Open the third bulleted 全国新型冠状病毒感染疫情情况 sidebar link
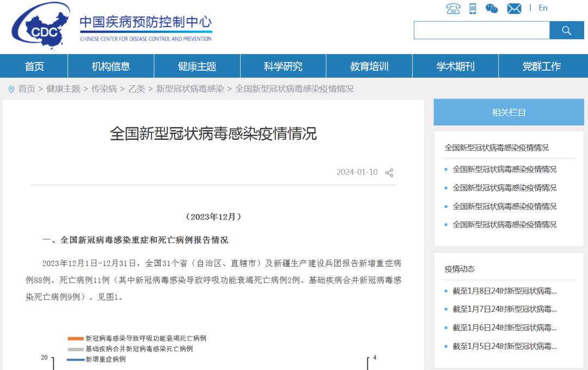 click(x=504, y=207)
